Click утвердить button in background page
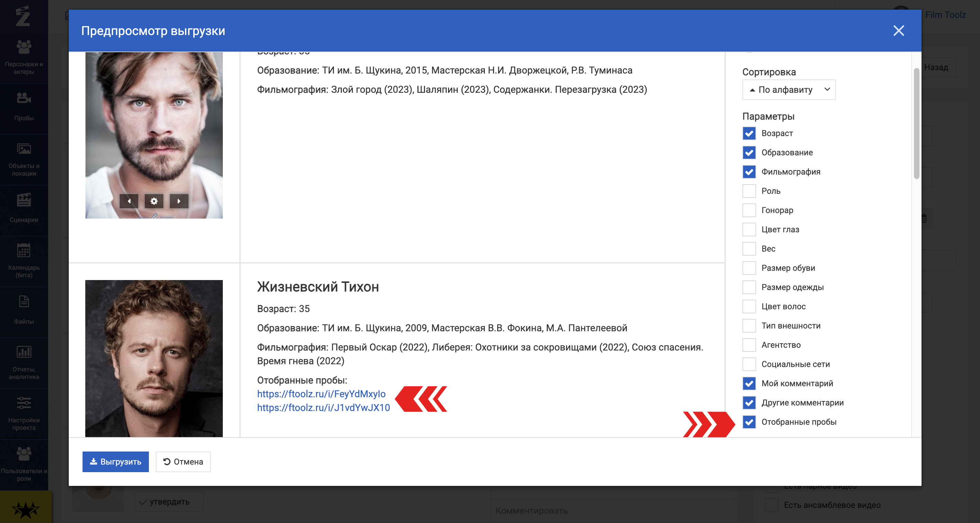The image size is (980, 523). pos(169,502)
